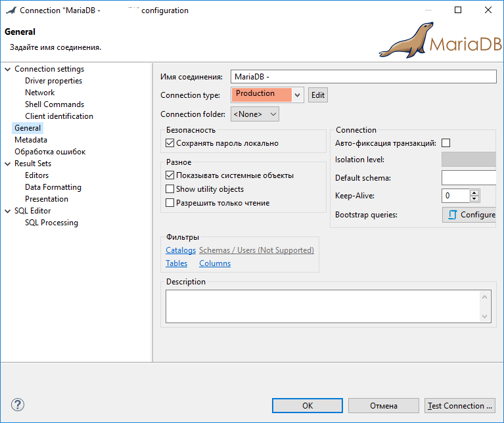Open the Columns filter link
This screenshot has height=423, width=504.
pos(215,263)
